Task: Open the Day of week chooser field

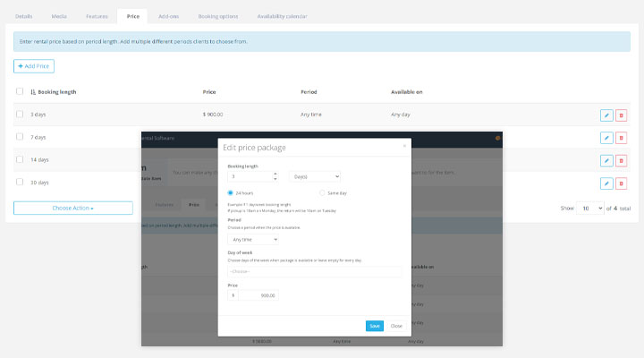Action: tap(315, 271)
